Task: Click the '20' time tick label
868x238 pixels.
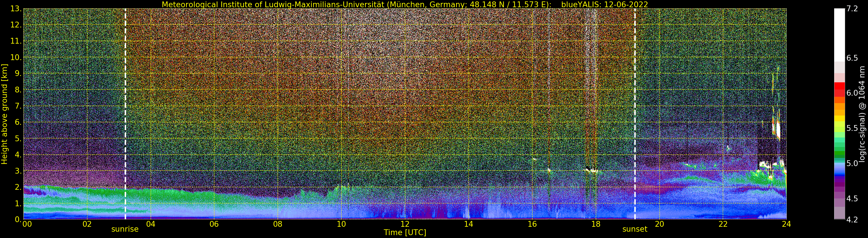Action: (x=659, y=224)
